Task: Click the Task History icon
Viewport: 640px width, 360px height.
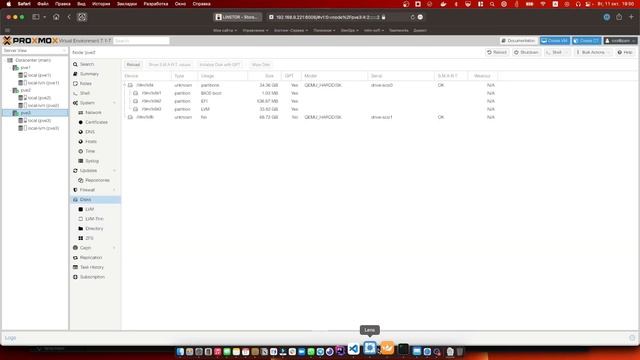Action: tap(75, 267)
